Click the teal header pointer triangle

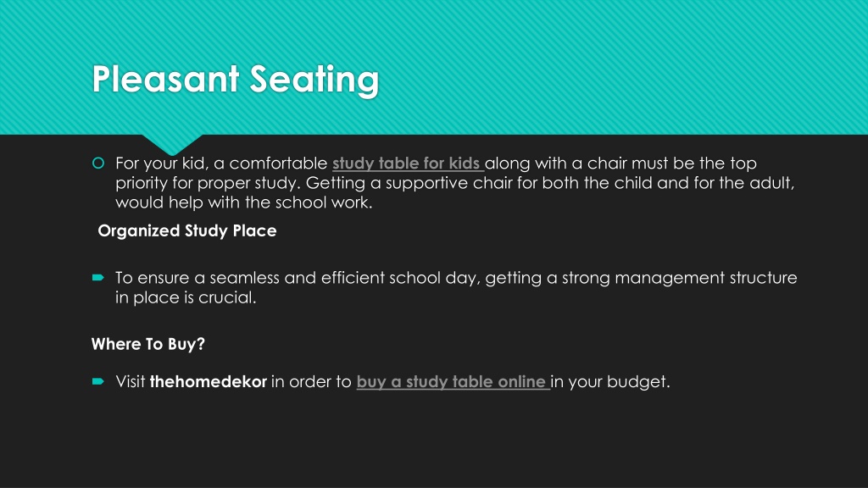pyautogui.click(x=172, y=144)
